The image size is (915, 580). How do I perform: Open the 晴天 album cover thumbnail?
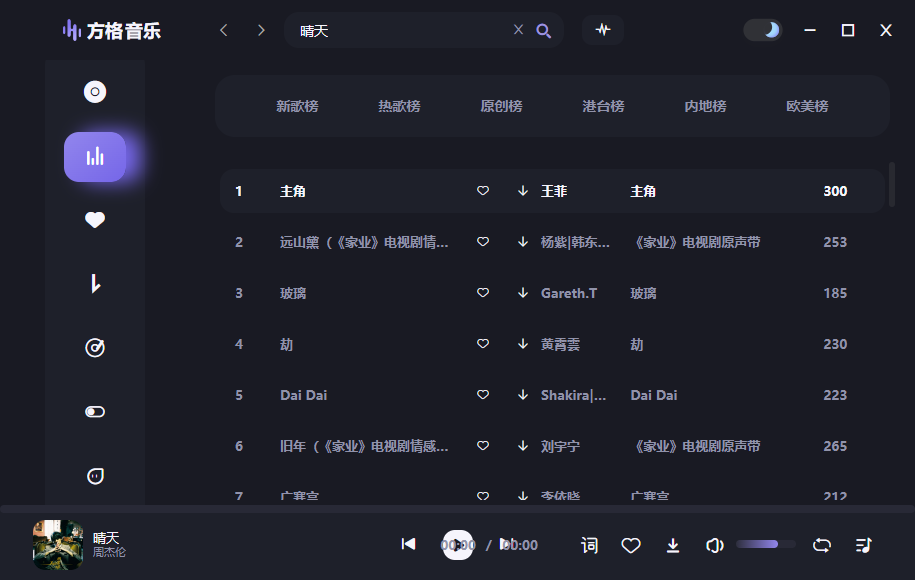pos(58,544)
